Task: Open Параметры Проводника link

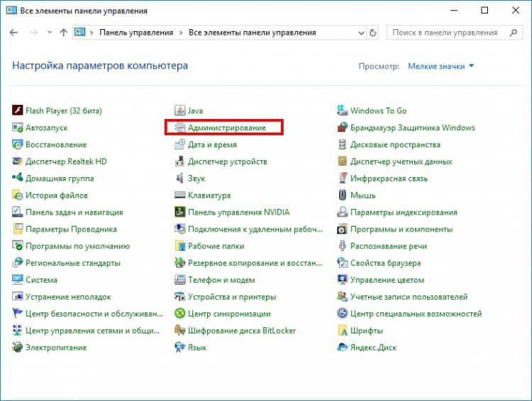Action: point(71,229)
